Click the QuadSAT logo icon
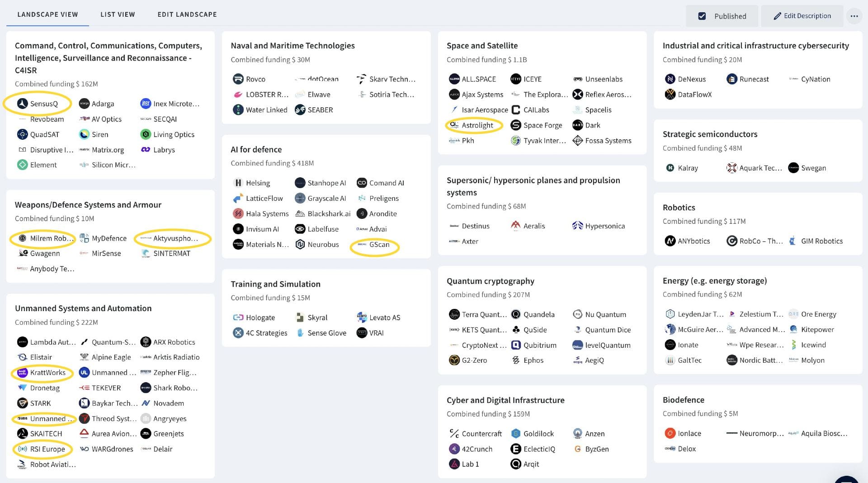The height and width of the screenshot is (483, 868). [23, 134]
